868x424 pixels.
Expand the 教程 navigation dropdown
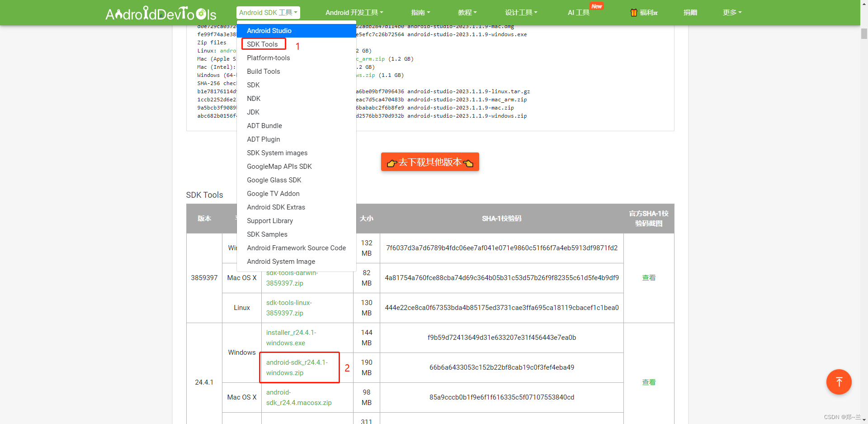[x=467, y=13]
